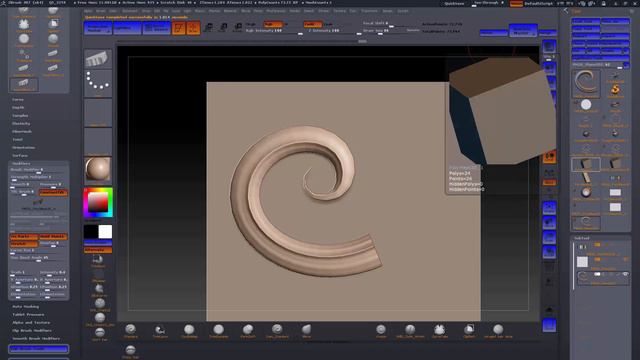Select the Scale transform icon in top shelf

pos(223,27)
